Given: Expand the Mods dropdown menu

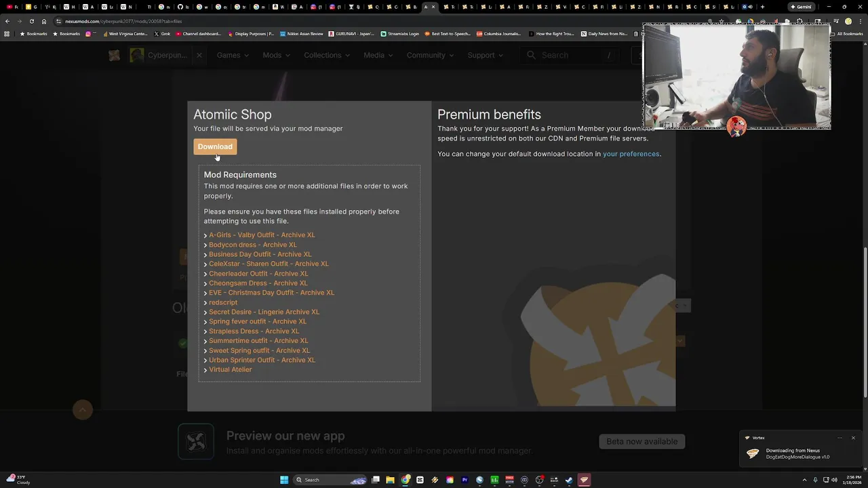Looking at the screenshot, I should [x=276, y=55].
